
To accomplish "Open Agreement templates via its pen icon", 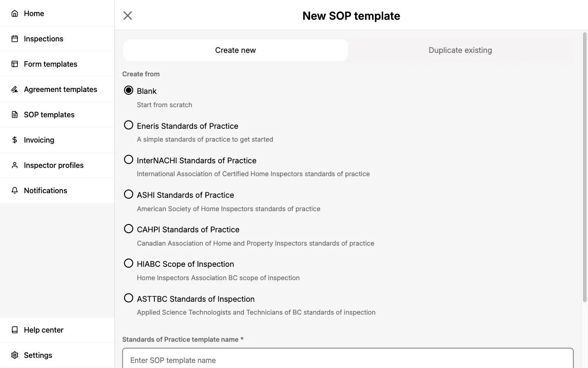I will 14,89.
